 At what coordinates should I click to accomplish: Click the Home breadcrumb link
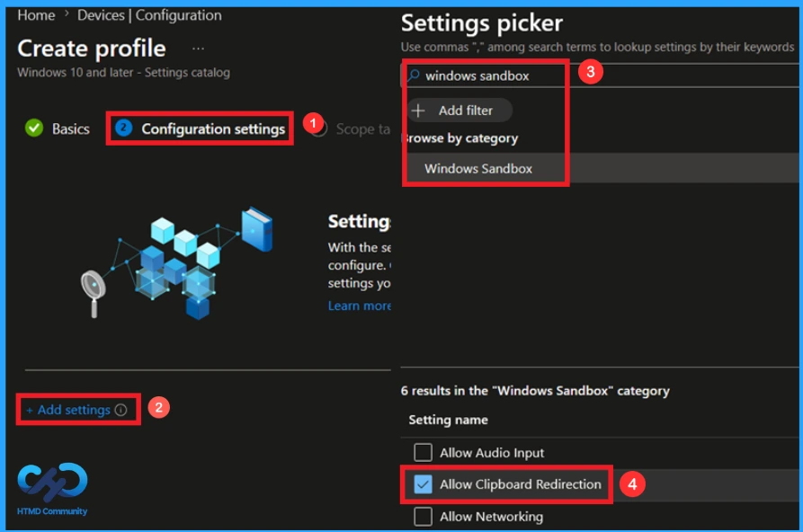36,15
